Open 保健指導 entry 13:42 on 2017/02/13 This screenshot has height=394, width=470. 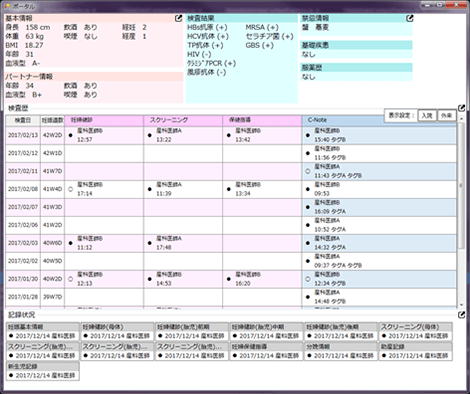click(x=262, y=135)
